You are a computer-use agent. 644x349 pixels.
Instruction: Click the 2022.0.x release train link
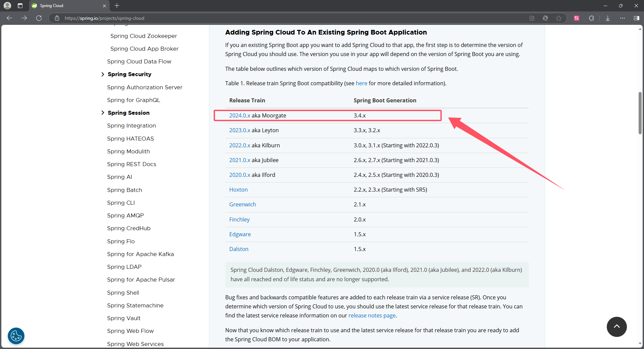(240, 145)
